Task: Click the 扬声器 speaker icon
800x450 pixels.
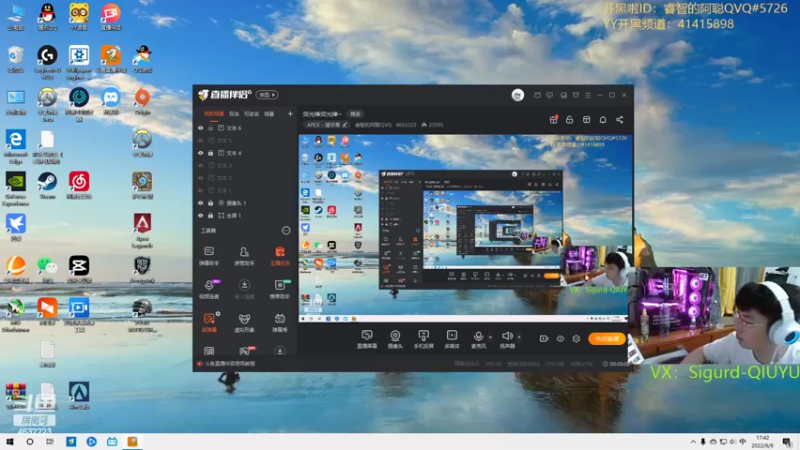Action: click(507, 336)
